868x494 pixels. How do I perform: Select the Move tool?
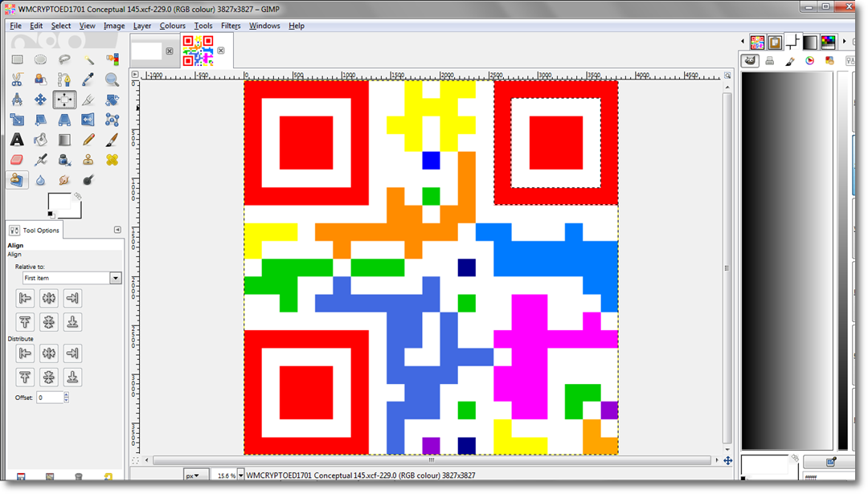40,100
